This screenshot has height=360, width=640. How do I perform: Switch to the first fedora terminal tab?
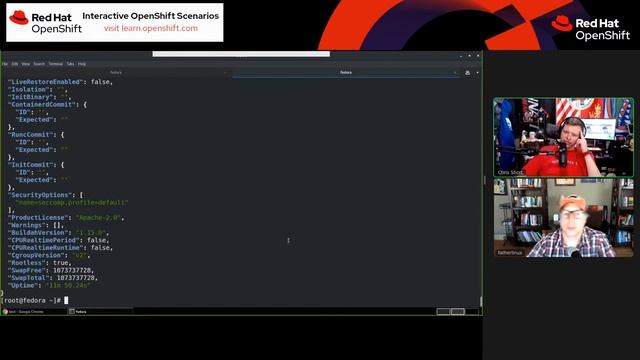tap(116, 73)
